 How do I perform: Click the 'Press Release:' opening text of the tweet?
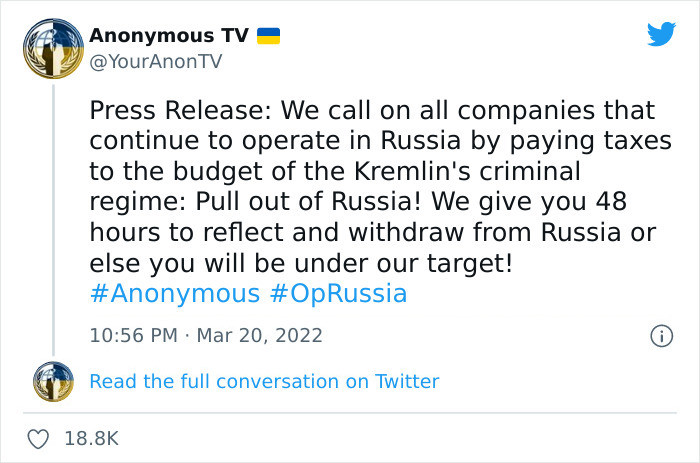click(180, 110)
